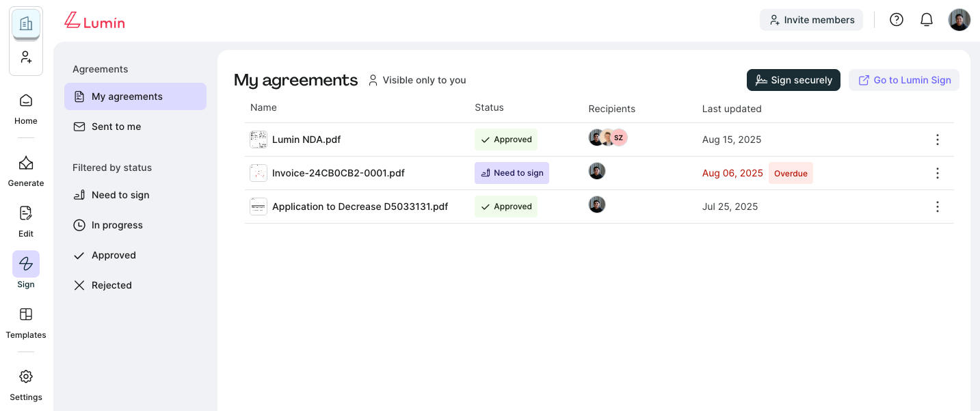
Task: Open options menu for Application to Decrease agreement
Action: tap(938, 206)
